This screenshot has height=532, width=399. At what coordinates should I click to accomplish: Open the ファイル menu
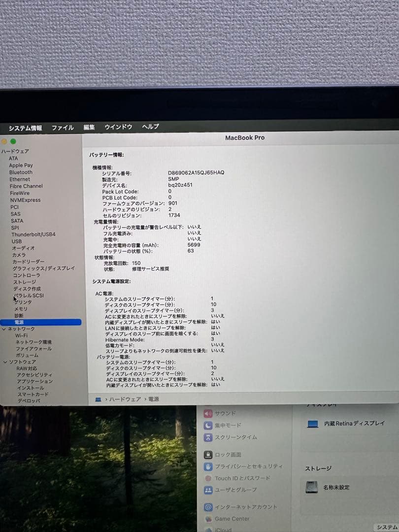click(62, 127)
